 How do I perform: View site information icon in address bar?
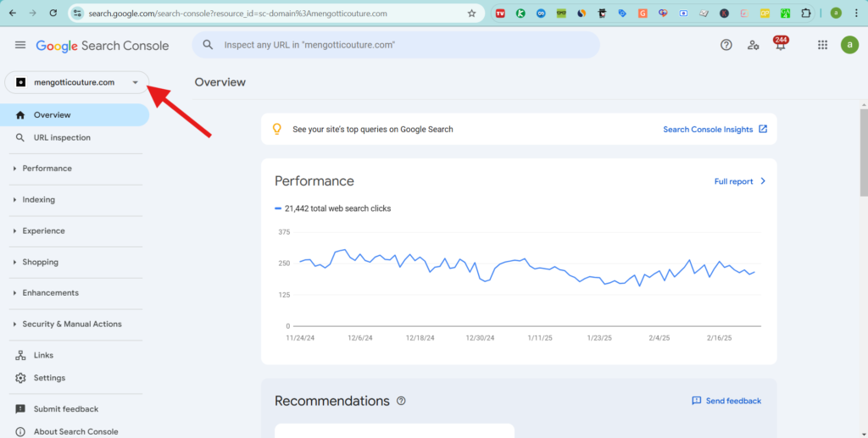77,14
